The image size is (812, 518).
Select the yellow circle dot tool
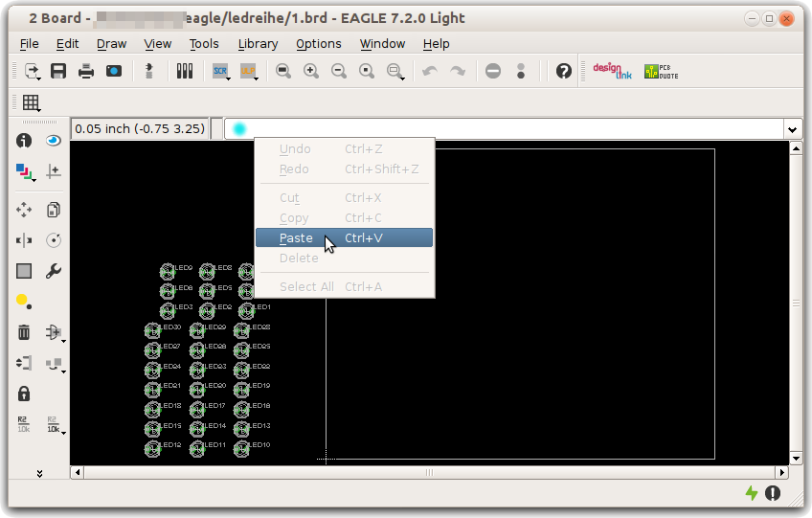24,302
